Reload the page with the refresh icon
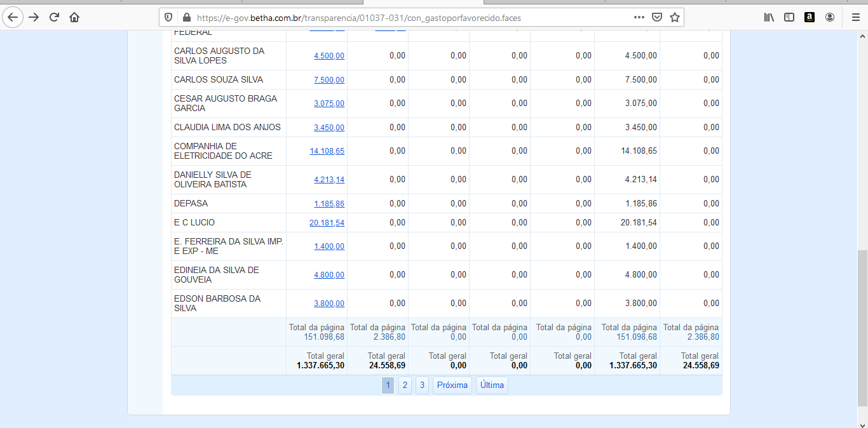868x428 pixels. [54, 17]
